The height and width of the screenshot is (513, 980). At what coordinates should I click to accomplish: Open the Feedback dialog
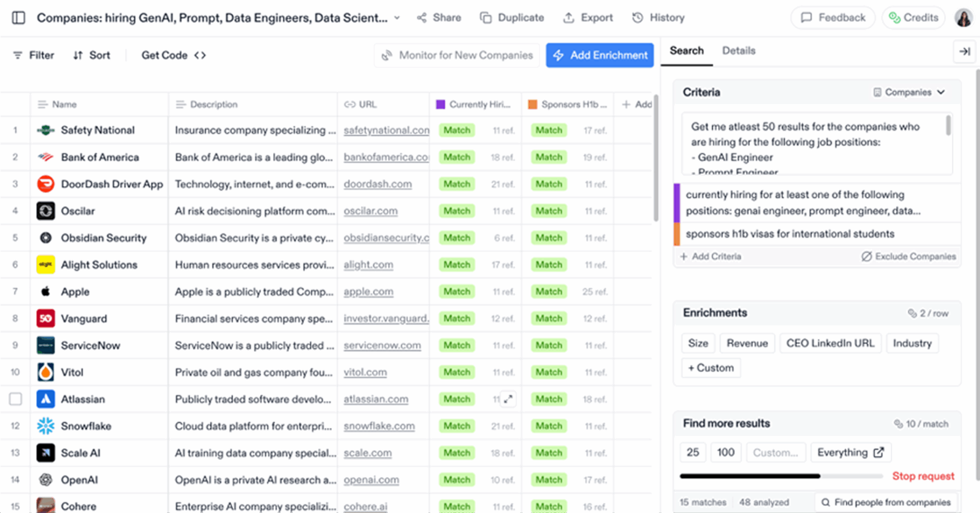coord(833,18)
